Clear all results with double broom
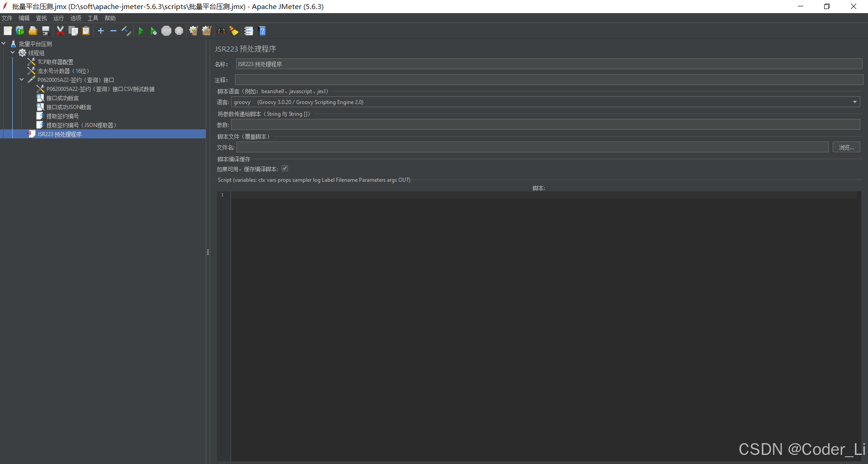This screenshot has height=464, width=868. 207,31
